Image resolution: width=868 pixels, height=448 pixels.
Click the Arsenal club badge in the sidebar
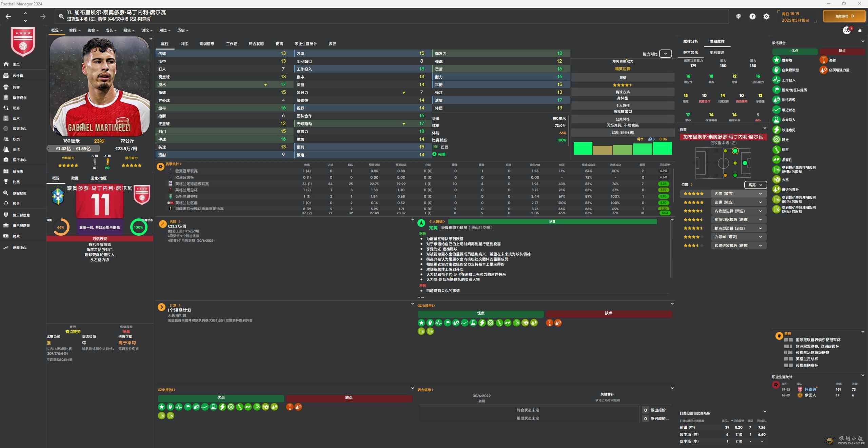click(x=23, y=41)
